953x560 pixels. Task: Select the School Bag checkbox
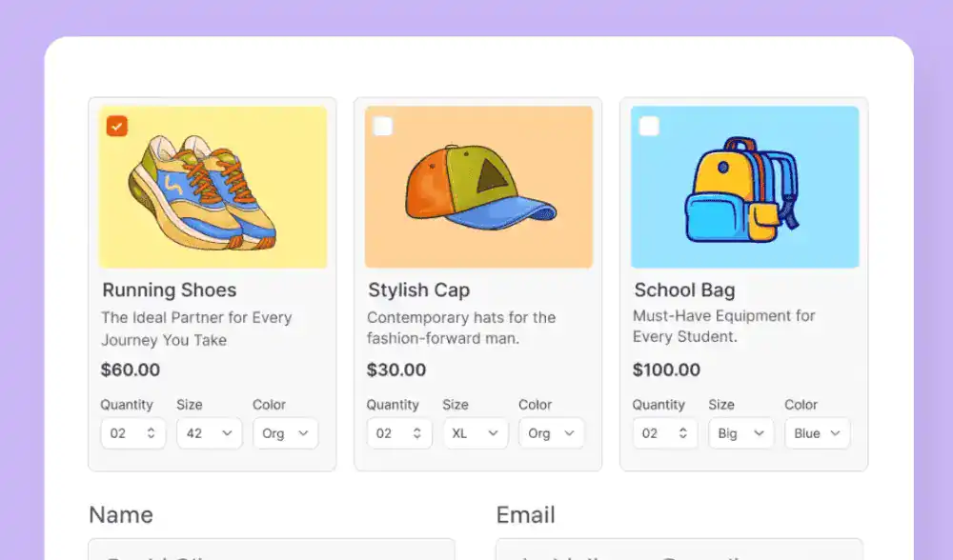click(649, 126)
